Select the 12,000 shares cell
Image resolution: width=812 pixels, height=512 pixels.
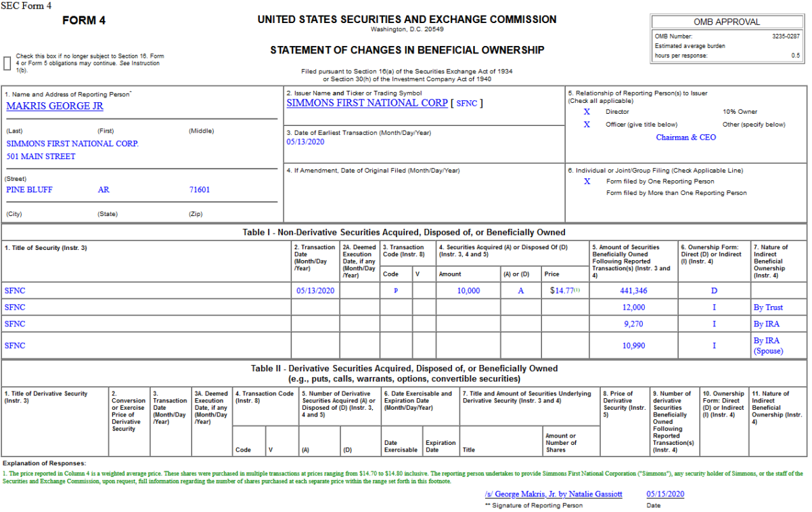point(634,307)
